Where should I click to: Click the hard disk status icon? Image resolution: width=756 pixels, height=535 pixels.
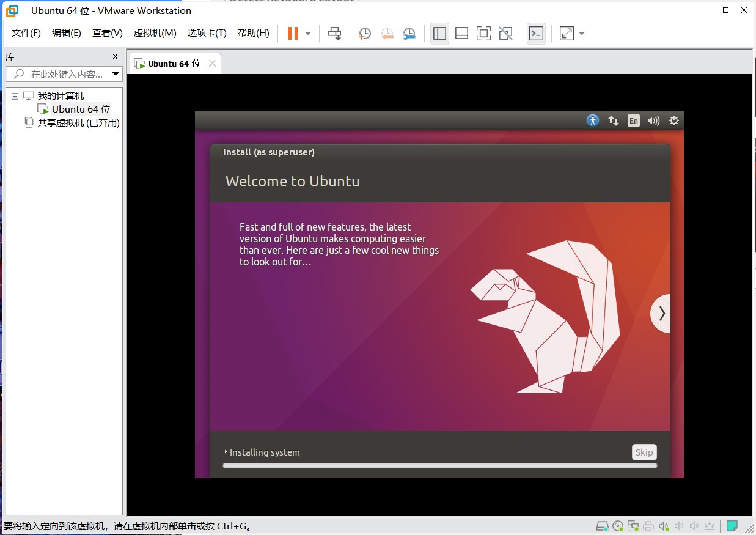(602, 526)
